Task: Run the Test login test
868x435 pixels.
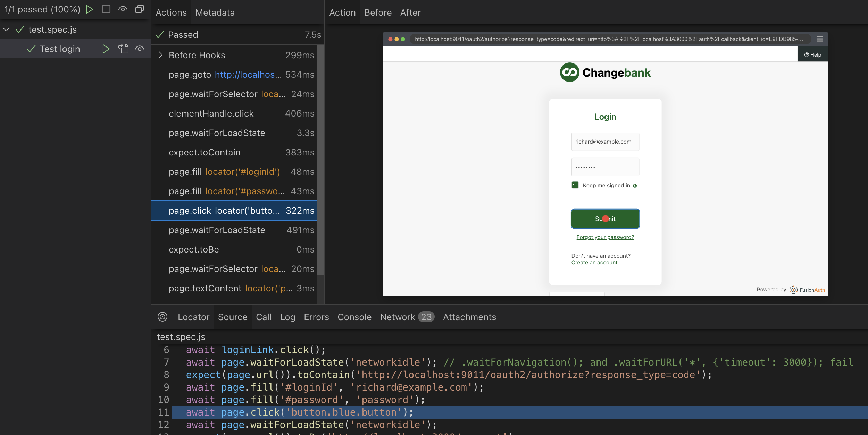Action: click(x=106, y=49)
